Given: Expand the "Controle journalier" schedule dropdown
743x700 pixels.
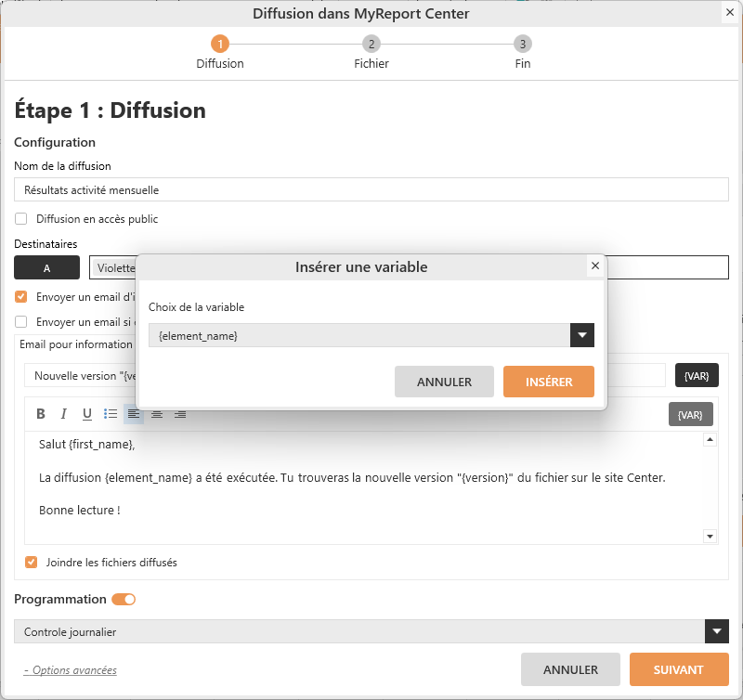Looking at the screenshot, I should (x=716, y=631).
